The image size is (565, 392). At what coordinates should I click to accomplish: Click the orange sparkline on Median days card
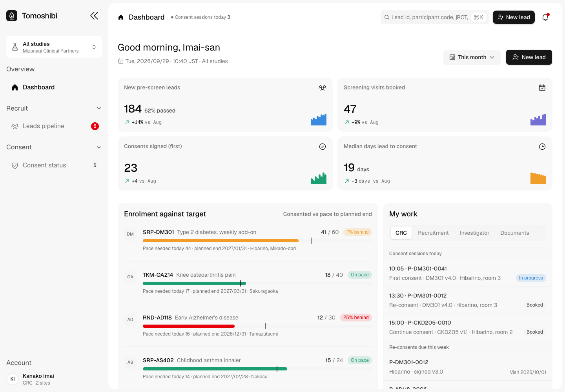click(538, 178)
